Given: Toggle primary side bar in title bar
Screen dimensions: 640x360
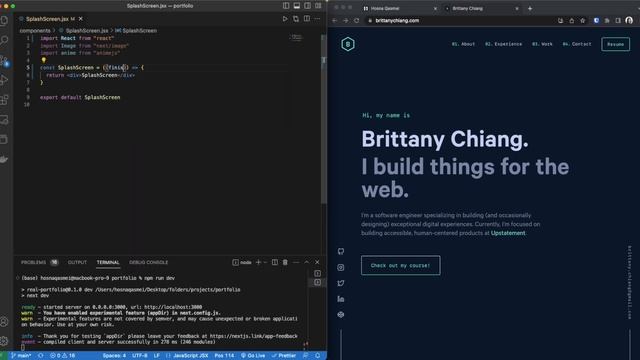Looking at the screenshot, I should pyautogui.click(x=286, y=6).
